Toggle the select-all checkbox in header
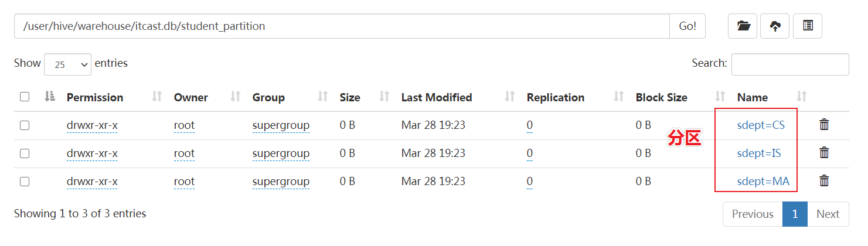 pyautogui.click(x=25, y=97)
